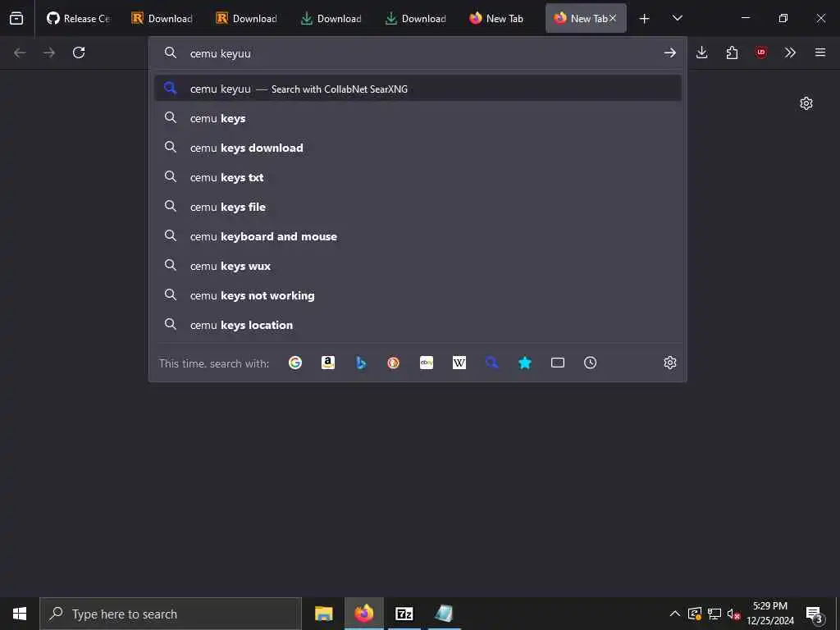
Task: Open the network tray icon
Action: [x=714, y=614]
